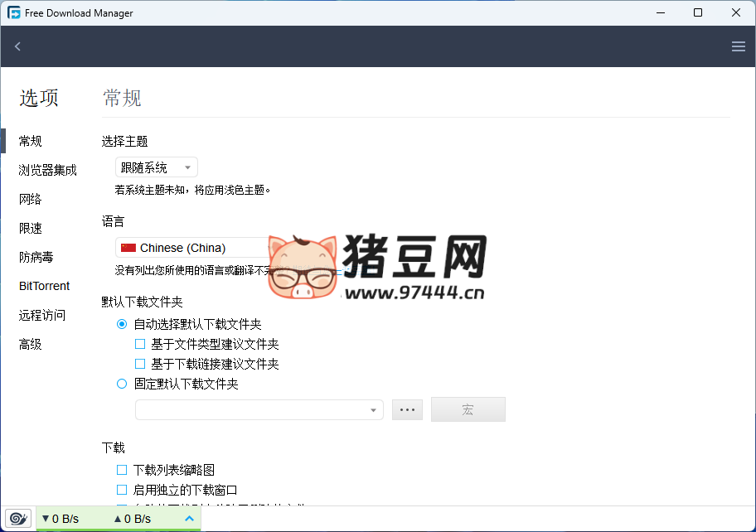
Task: Expand the bottom panel chevron arrow
Action: click(189, 519)
